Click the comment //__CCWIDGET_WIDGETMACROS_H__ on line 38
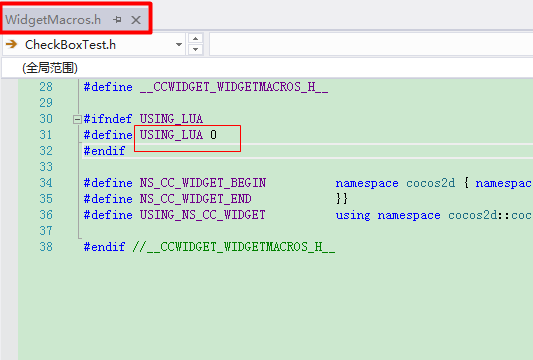533x360 pixels. [x=234, y=247]
